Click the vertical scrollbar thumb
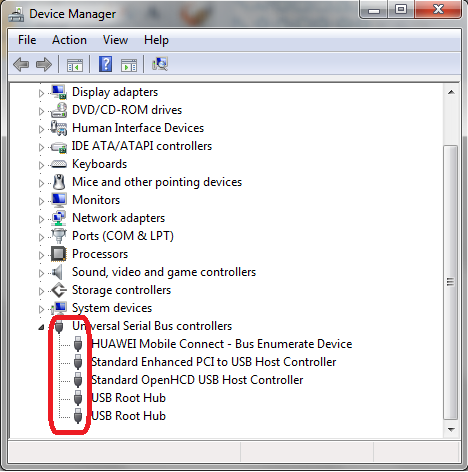The image size is (468, 472). (451, 282)
